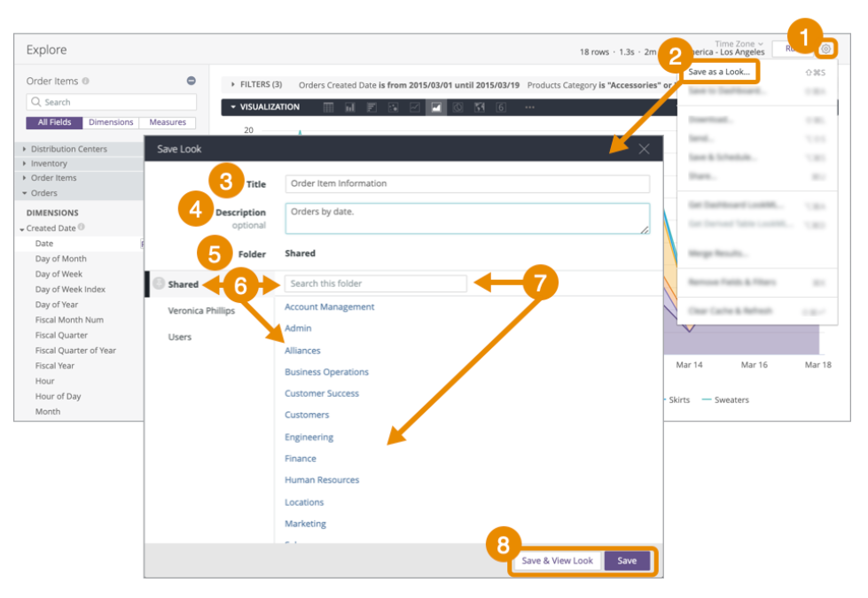Select the pie chart visualization icon
This screenshot has height=598, width=868.
click(457, 107)
